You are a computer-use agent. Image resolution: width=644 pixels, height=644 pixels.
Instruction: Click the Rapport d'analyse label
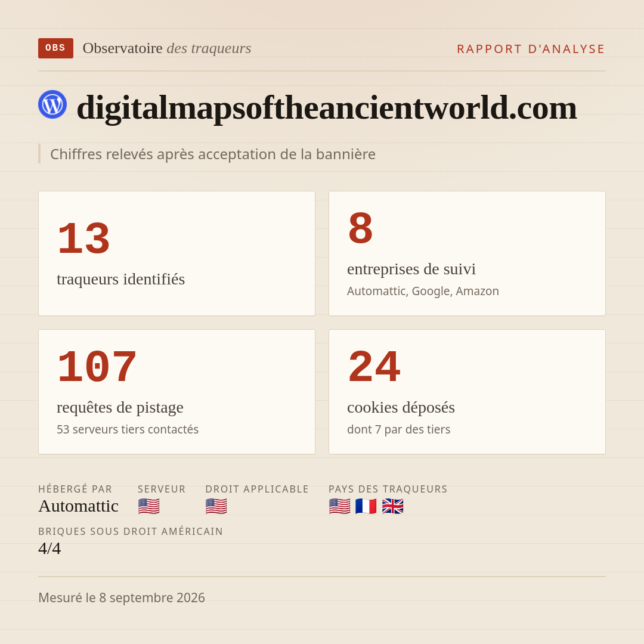coord(531,49)
